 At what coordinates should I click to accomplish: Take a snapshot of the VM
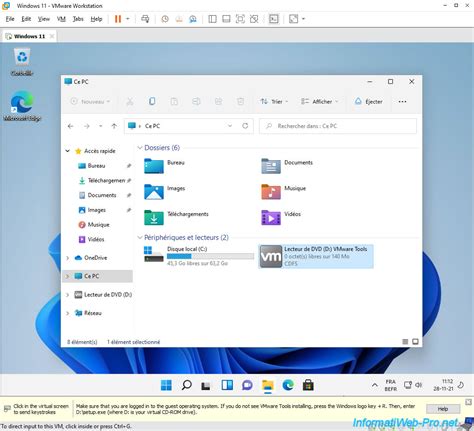(165, 19)
